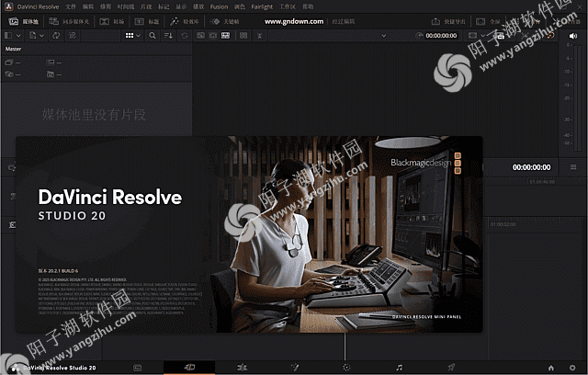Click the clock icon beside the viewer timecode
Screen dimensions: 588x375
coord(419,35)
